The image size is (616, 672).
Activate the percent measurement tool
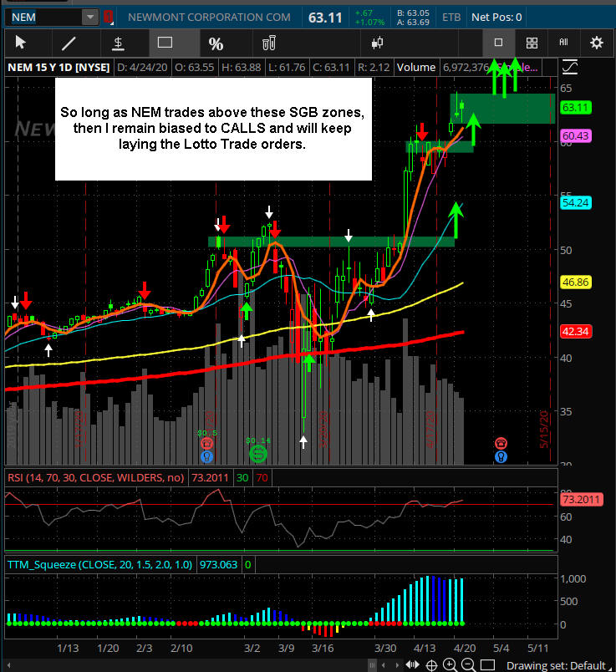coord(216,43)
